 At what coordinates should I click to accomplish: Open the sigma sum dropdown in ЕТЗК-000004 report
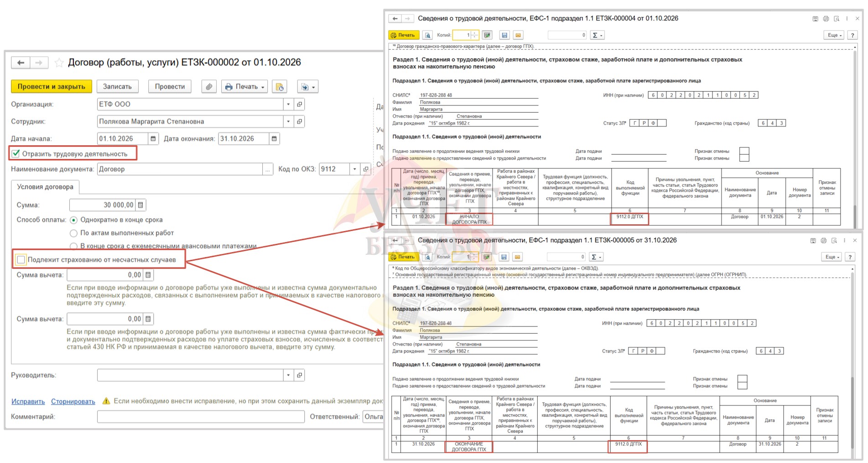click(x=597, y=35)
